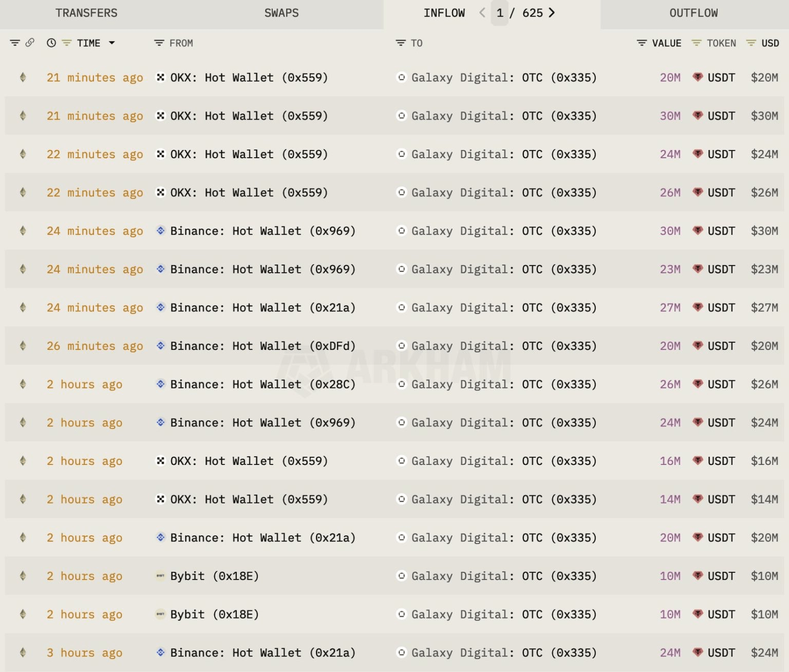
Task: Click the USDT token icon on the 16M row
Action: pos(698,461)
